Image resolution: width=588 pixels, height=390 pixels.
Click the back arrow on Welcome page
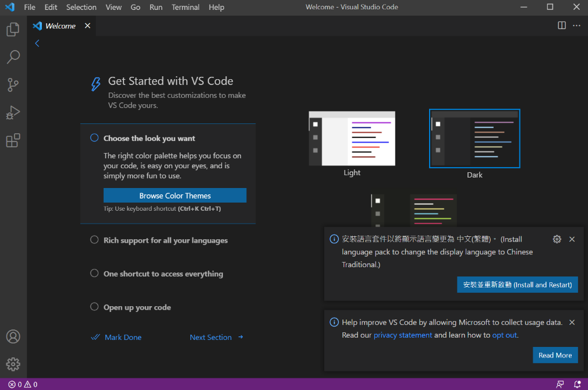(37, 44)
